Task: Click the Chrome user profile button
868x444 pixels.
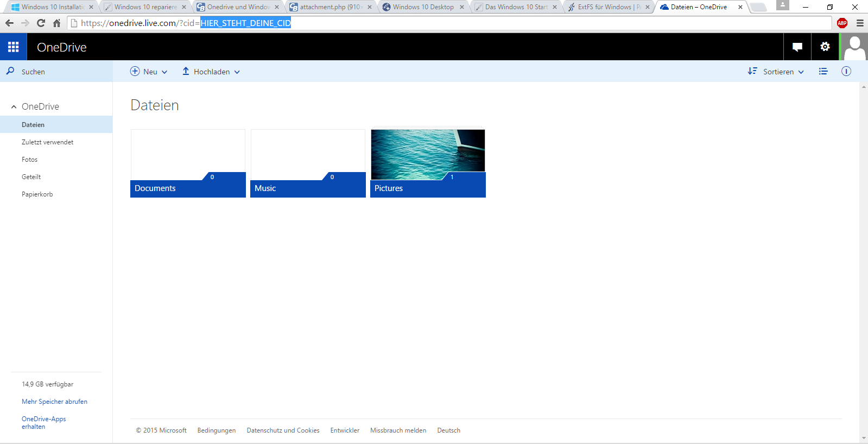Action: [x=783, y=5]
